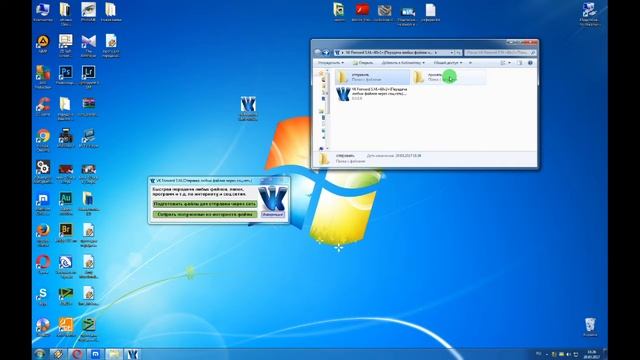Switch to the Explorer folder taskbar button

113,354
